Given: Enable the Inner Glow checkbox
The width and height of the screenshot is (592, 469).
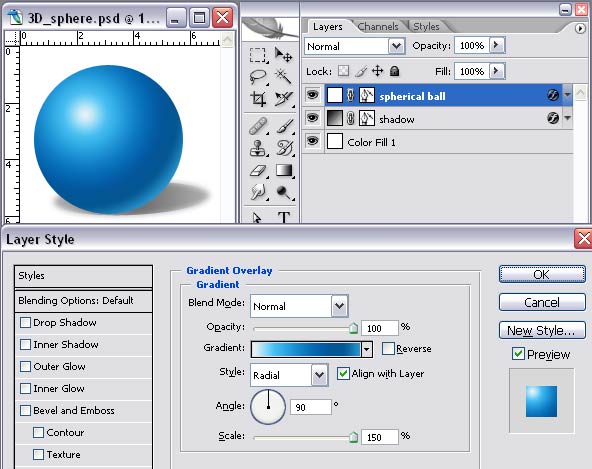Looking at the screenshot, I should click(25, 388).
